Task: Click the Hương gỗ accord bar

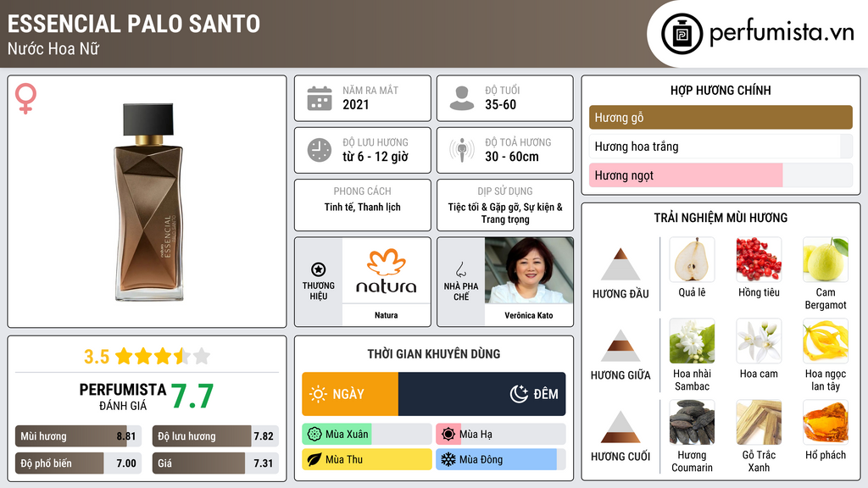Action: point(721,117)
